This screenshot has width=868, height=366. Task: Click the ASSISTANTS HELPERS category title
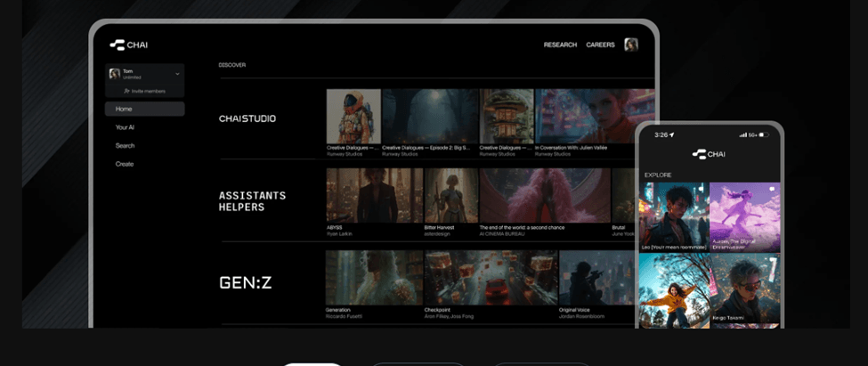coord(253,201)
